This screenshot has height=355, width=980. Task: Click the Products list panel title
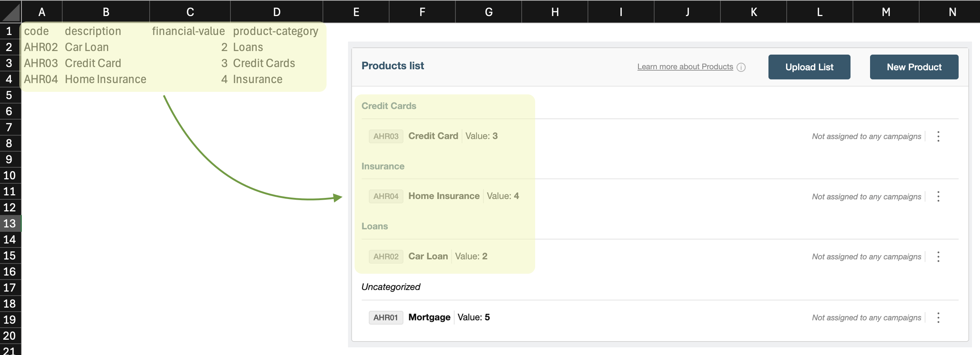pos(392,66)
